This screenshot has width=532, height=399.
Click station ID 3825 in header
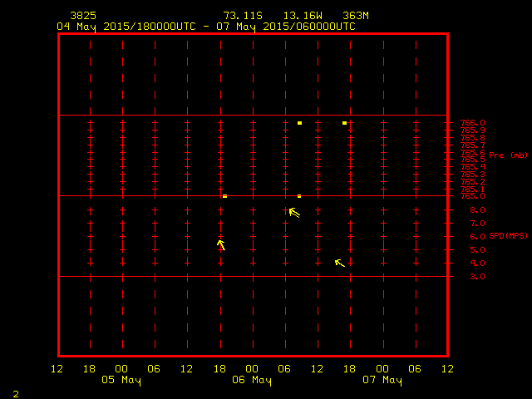(83, 16)
